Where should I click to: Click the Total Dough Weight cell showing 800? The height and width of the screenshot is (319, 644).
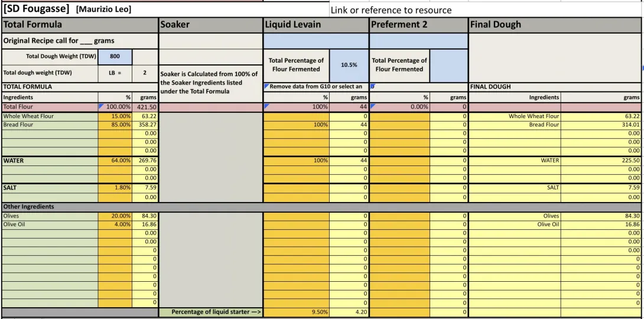point(115,57)
